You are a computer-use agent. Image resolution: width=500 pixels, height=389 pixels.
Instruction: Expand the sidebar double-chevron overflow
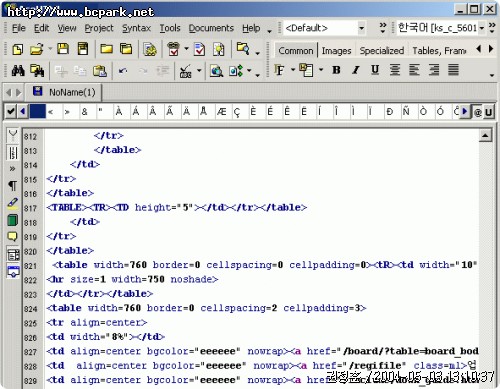[13, 169]
